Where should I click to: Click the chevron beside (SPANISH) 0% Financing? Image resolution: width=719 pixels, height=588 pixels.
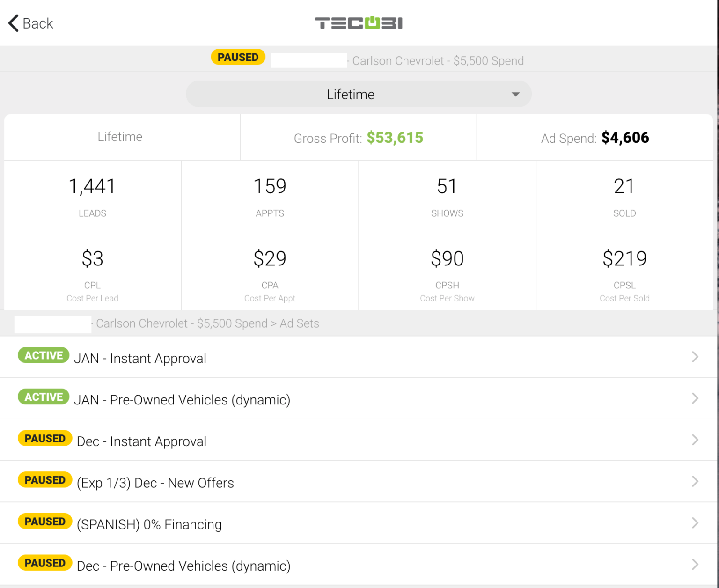(695, 523)
